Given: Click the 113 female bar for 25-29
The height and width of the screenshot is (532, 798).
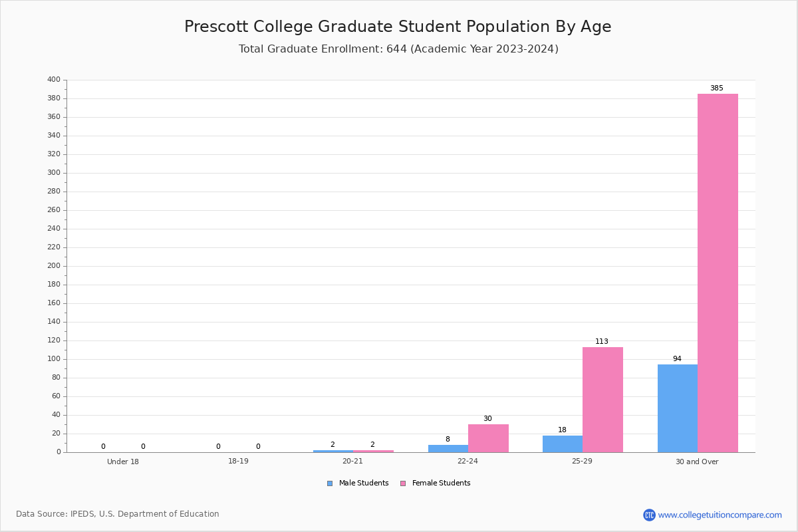Looking at the screenshot, I should tap(602, 400).
